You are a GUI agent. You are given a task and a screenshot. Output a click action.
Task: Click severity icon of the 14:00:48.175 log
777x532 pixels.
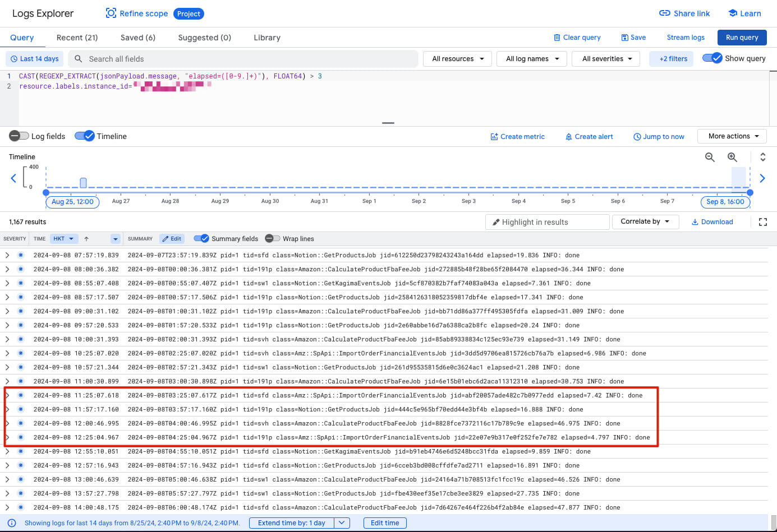click(21, 507)
